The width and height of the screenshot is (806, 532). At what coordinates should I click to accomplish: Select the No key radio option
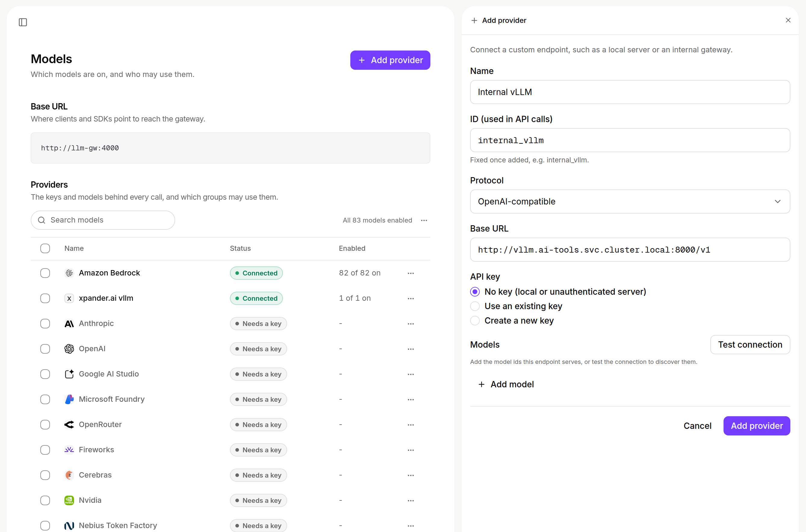(475, 292)
